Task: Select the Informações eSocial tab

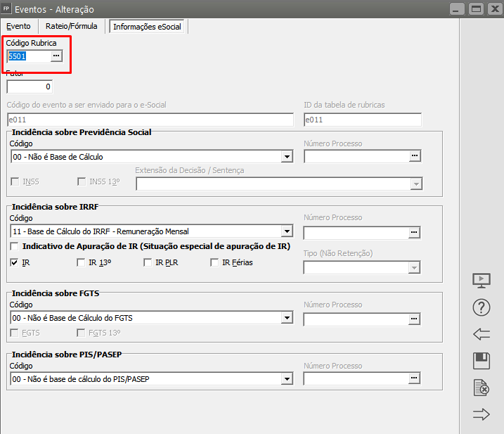Action: [147, 27]
